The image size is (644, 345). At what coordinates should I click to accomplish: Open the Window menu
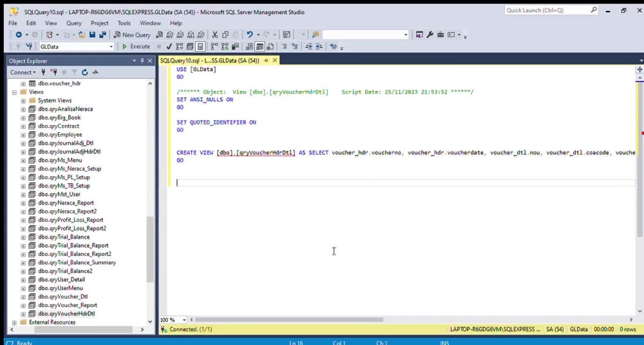coord(150,23)
